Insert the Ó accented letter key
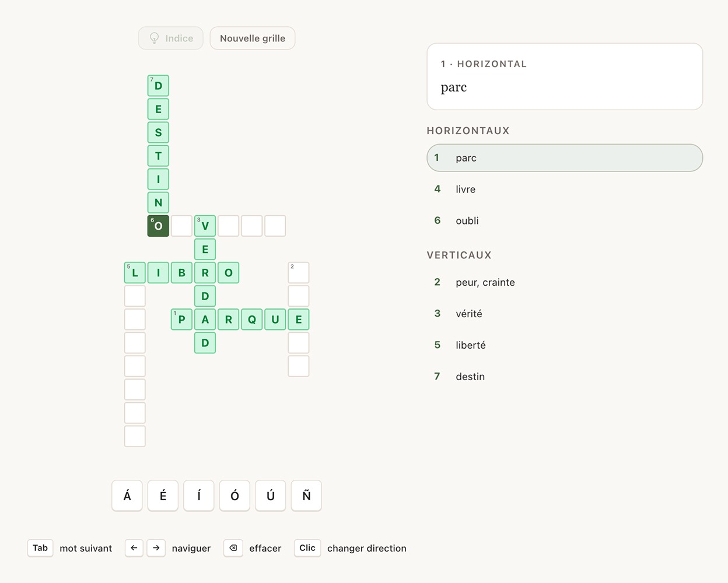Image resolution: width=728 pixels, height=583 pixels. 235,496
